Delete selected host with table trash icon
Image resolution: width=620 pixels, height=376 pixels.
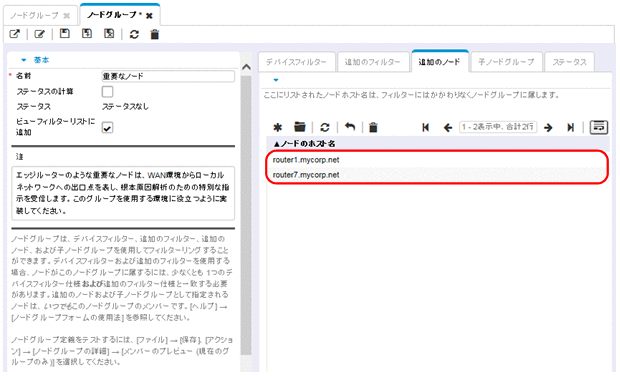click(x=373, y=127)
